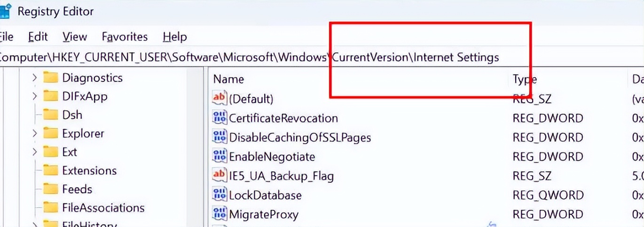
Task: Click the MigrateProxy value icon
Action: pyautogui.click(x=220, y=214)
